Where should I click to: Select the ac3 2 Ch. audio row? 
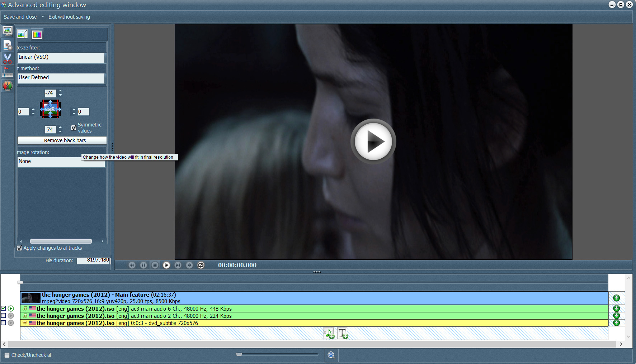pyautogui.click(x=314, y=316)
